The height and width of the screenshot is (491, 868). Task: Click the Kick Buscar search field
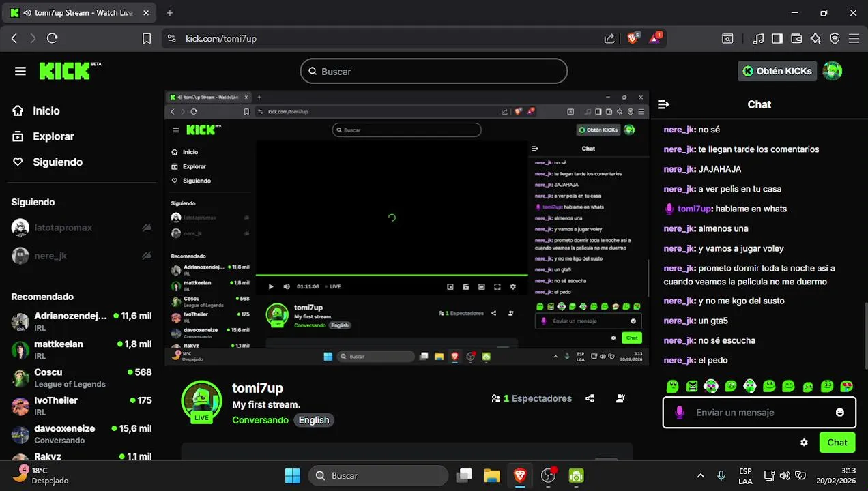[433, 71]
